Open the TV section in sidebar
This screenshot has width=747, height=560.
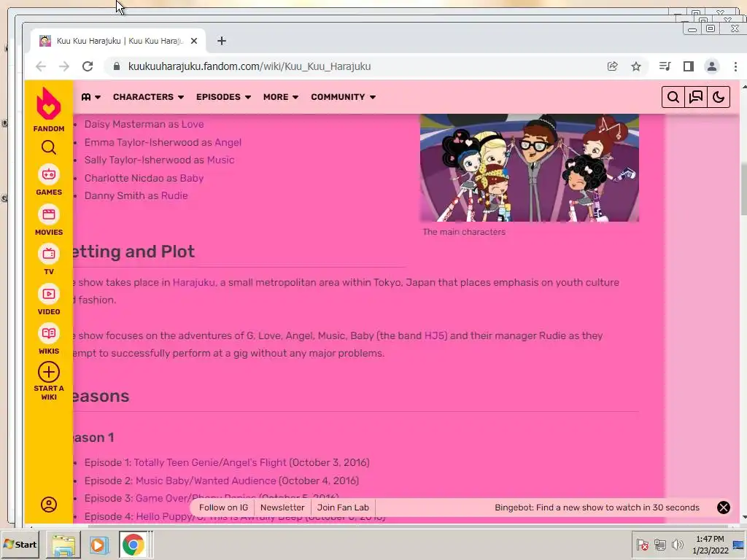(x=49, y=260)
